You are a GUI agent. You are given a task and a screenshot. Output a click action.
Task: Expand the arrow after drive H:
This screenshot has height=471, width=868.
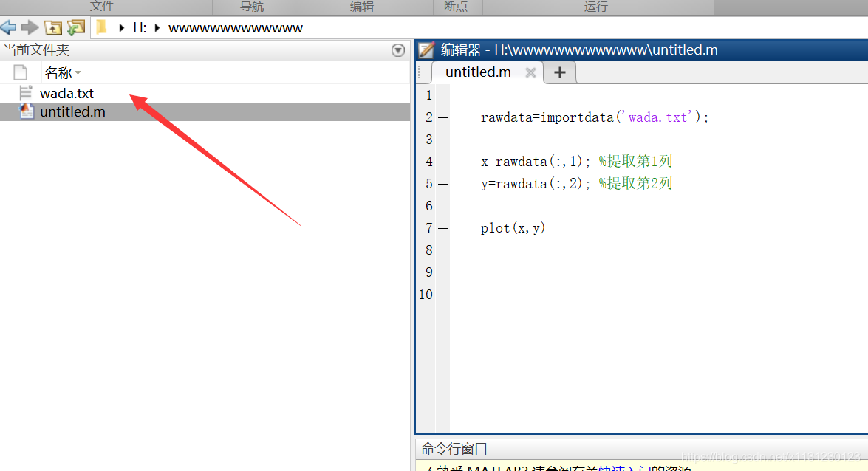(x=157, y=27)
